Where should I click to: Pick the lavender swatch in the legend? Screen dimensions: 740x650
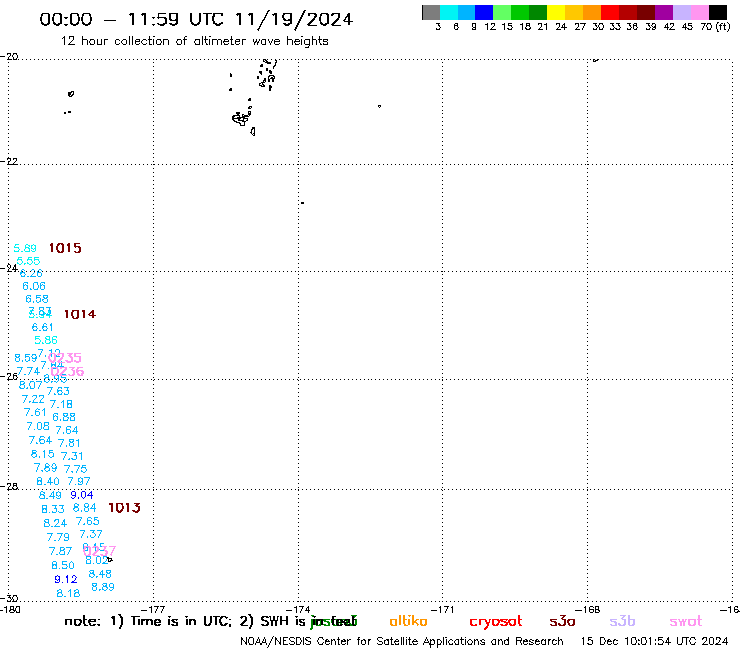(x=682, y=12)
